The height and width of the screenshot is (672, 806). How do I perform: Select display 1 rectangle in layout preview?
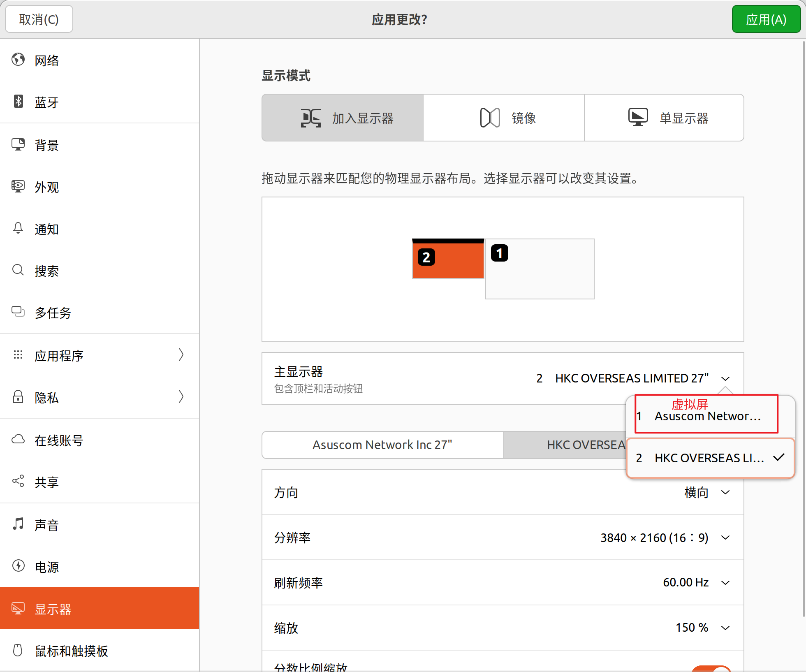[540, 269]
